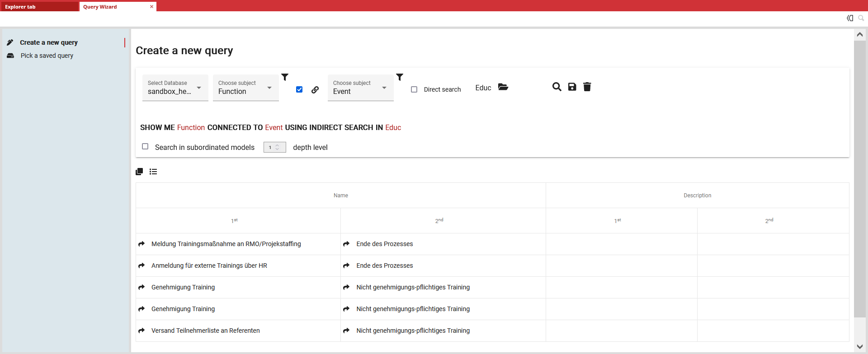Open the folder icon next to Educ
The height and width of the screenshot is (354, 868).
point(503,87)
